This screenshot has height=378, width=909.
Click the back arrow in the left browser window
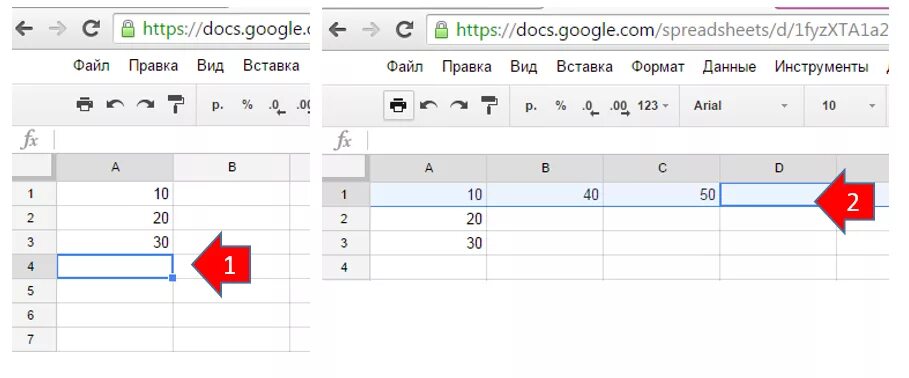24,28
